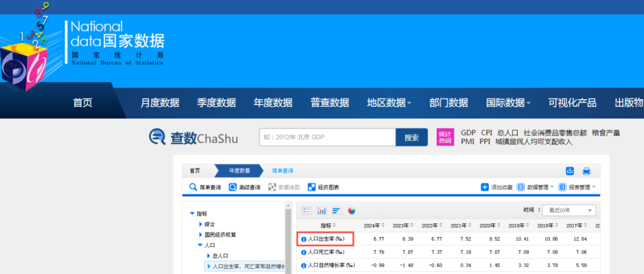This screenshot has height=274, width=644.
Task: Click the 数据地图 map icon
Action: (x=272, y=187)
